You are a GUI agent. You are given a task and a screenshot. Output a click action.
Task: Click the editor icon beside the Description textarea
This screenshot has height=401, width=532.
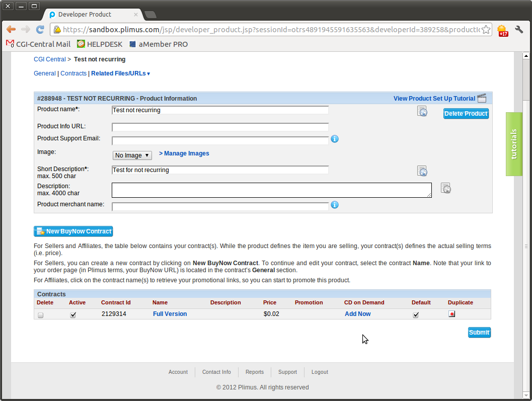pos(445,188)
